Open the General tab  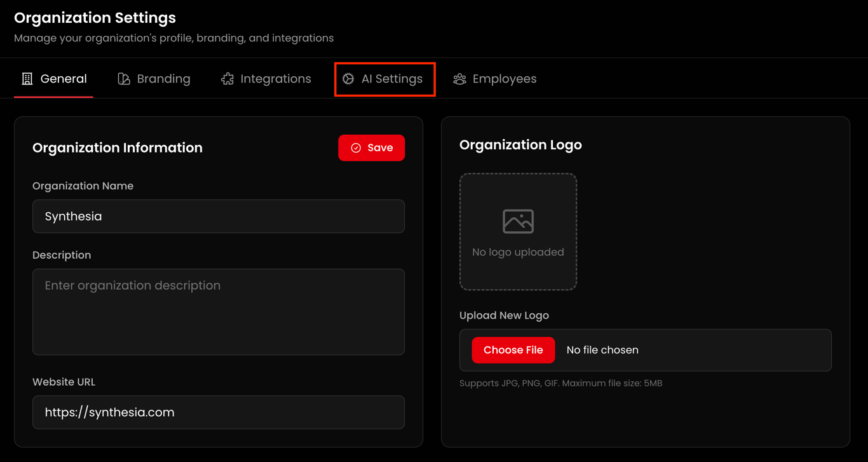54,79
